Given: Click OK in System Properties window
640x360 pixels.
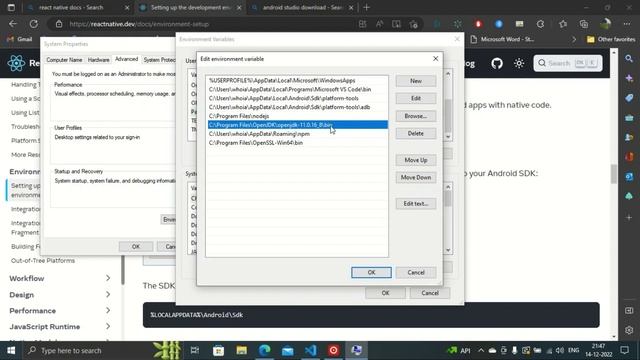Looking at the screenshot, I should [x=136, y=247].
